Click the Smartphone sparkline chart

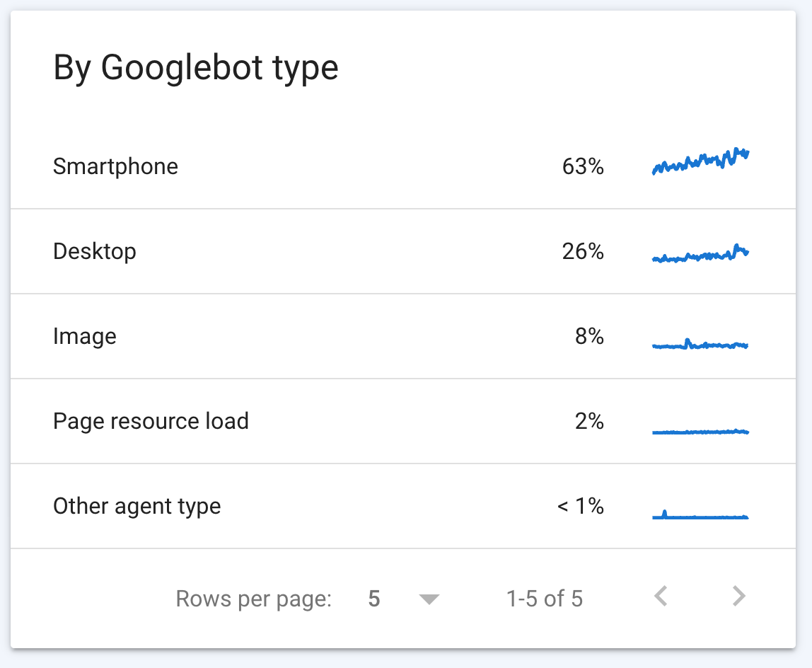pos(700,163)
